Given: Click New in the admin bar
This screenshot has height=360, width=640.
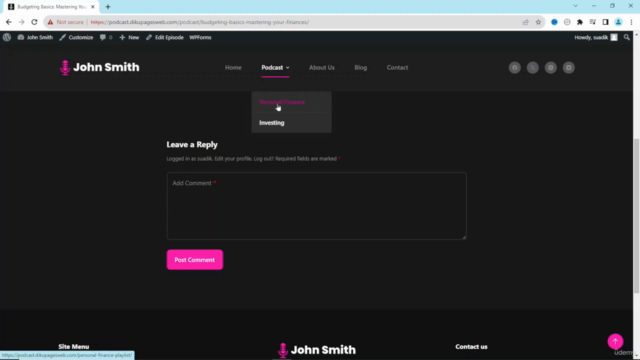Looking at the screenshot, I should click(129, 37).
